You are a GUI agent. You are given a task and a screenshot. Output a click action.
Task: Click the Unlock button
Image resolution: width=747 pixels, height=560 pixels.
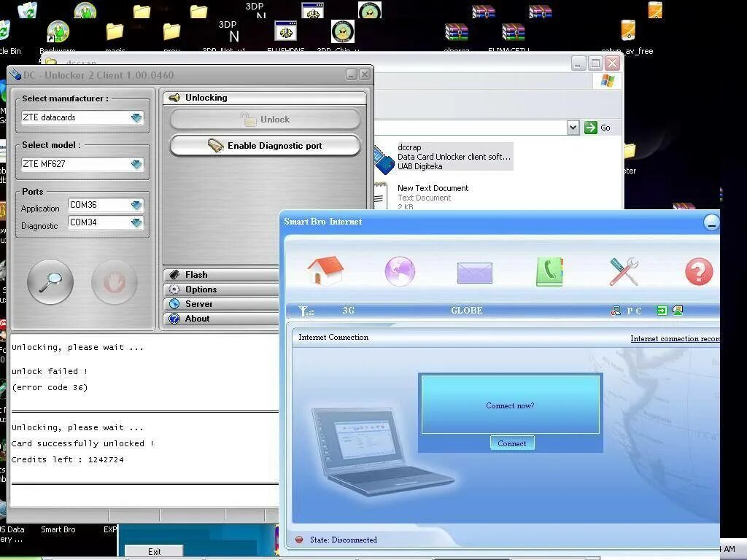[265, 120]
